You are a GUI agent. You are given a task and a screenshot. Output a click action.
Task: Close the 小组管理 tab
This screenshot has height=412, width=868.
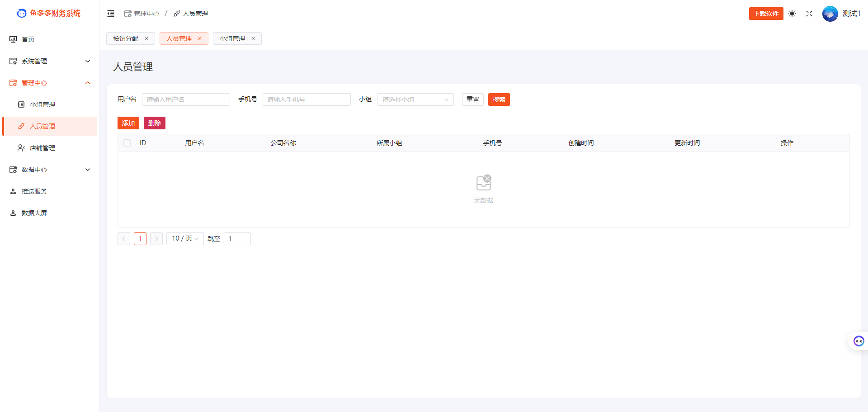(253, 38)
